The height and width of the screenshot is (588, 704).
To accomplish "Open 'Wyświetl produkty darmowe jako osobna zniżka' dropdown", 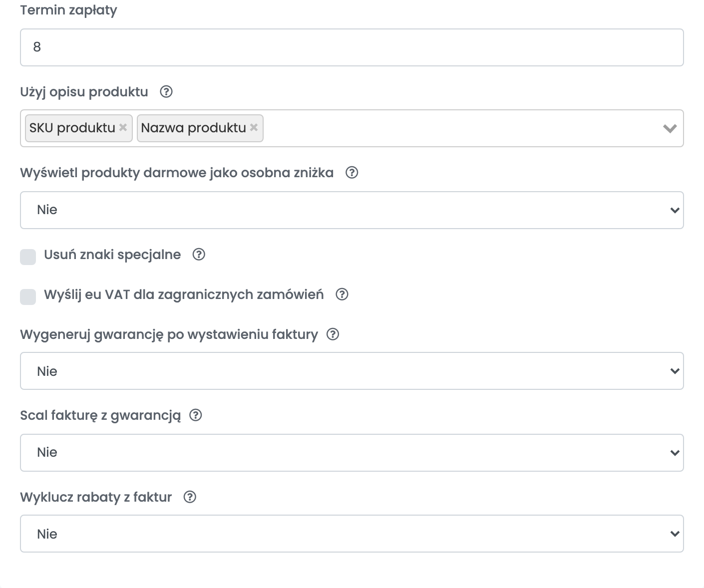I will coord(352,210).
